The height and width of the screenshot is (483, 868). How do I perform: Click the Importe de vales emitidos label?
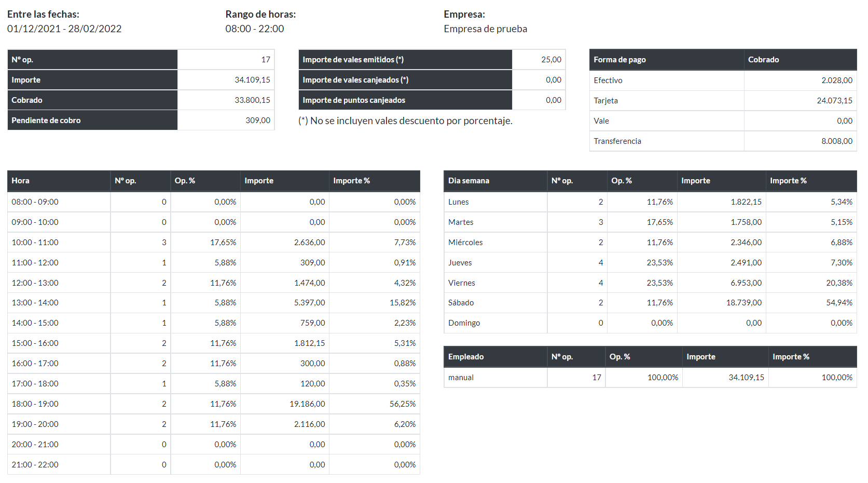pyautogui.click(x=353, y=60)
